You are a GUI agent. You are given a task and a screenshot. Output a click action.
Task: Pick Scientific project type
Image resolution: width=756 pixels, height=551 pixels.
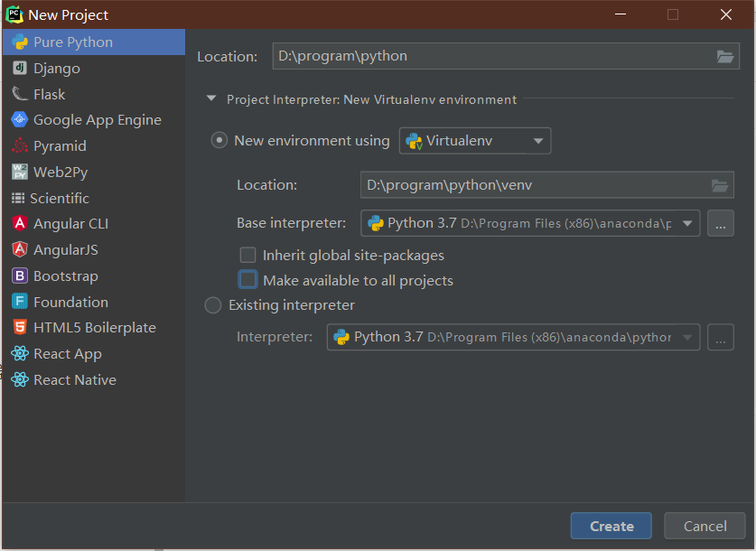point(94,198)
